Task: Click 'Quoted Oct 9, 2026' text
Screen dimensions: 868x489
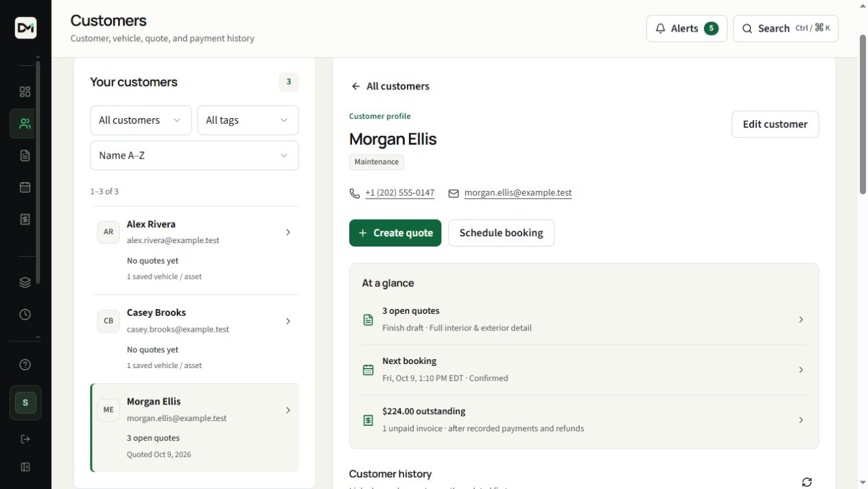Action: [159, 455]
